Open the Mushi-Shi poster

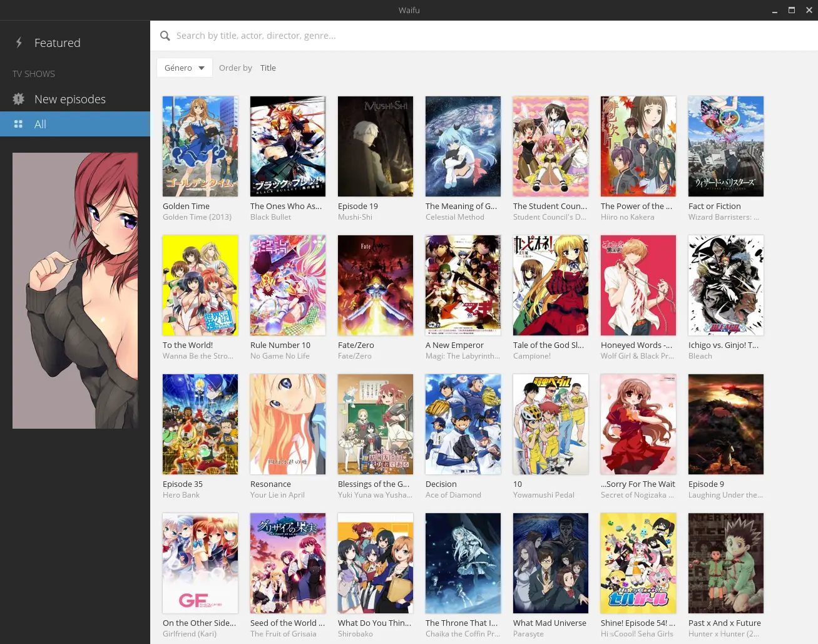tap(376, 146)
